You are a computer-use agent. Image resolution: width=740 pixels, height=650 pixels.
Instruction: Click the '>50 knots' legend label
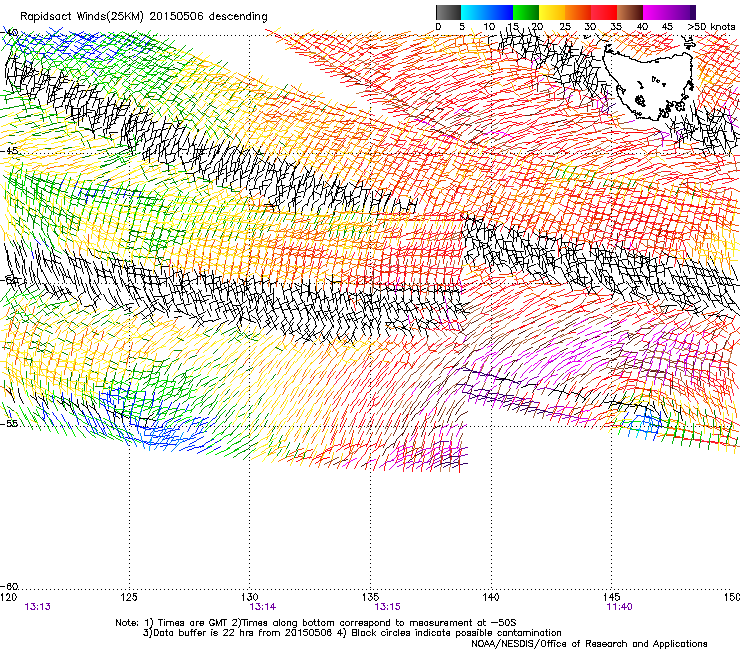[711, 27]
